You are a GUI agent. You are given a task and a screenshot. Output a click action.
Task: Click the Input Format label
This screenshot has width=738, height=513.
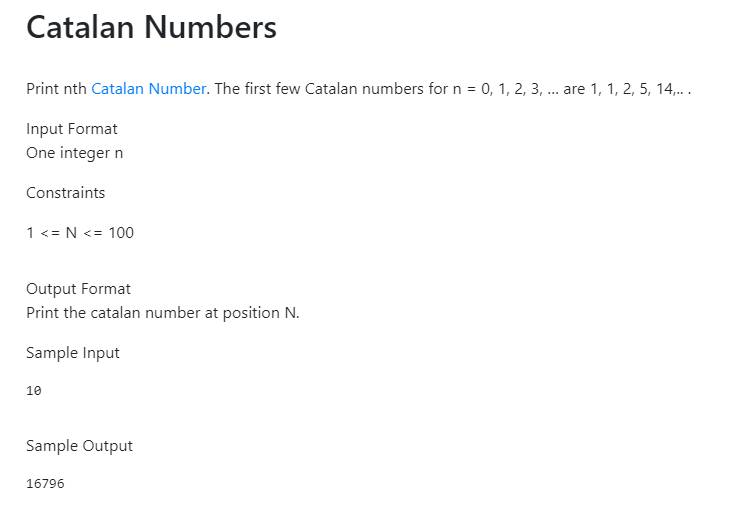(72, 129)
